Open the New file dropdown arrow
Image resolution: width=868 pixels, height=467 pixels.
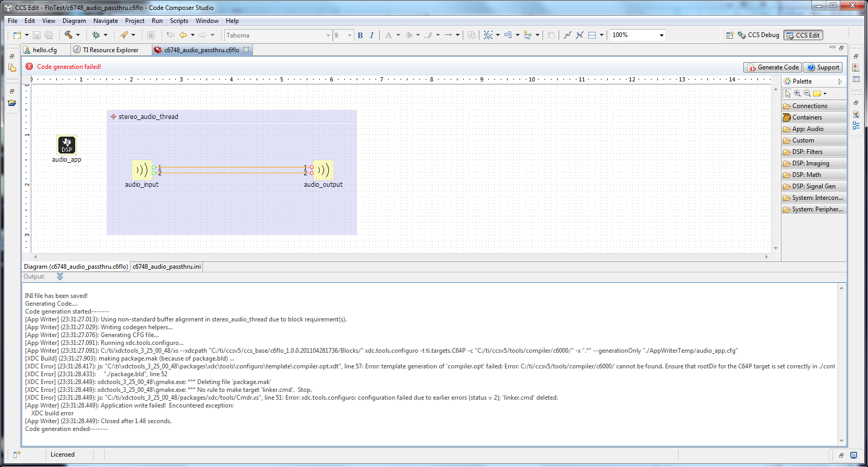[27, 35]
